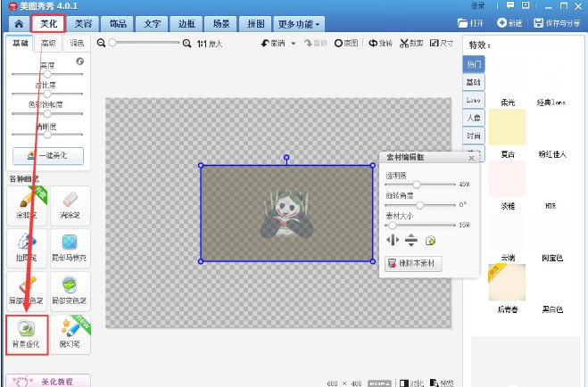Click the 重做 redo button
Screen dimensions: 588x387
pyautogui.click(x=315, y=44)
